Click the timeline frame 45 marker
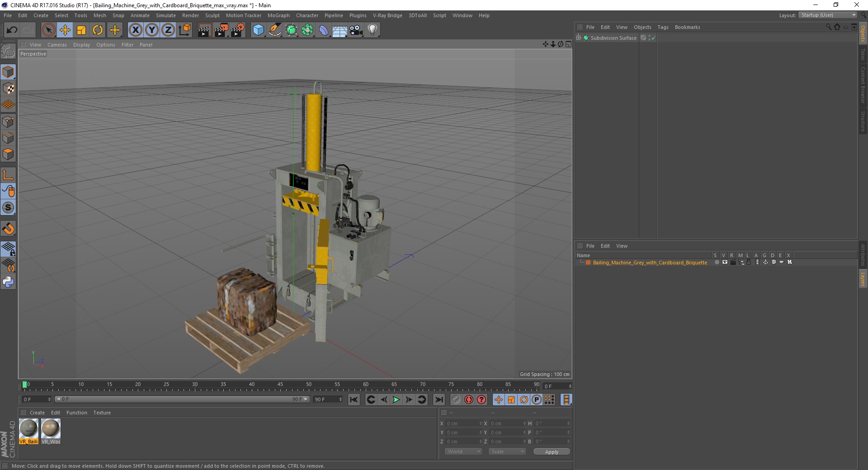Screen dimensions: 868x470 280,385
